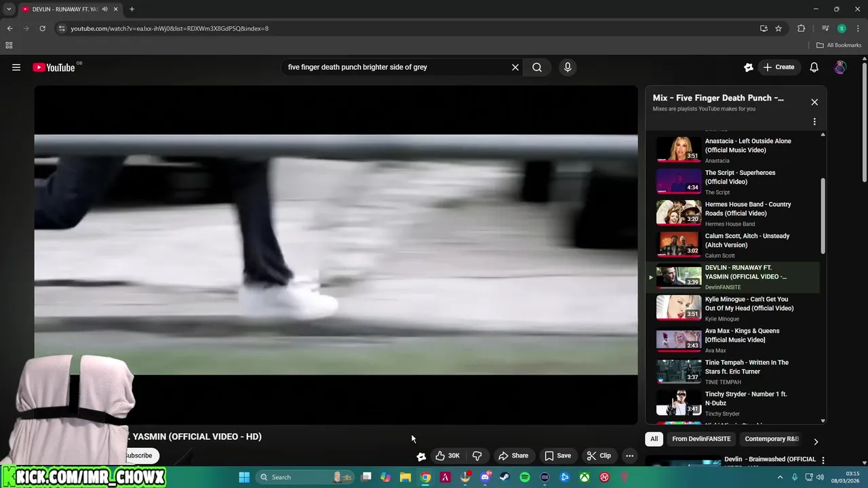Image resolution: width=868 pixels, height=488 pixels.
Task: Create a Clip of the video
Action: [599, 455]
